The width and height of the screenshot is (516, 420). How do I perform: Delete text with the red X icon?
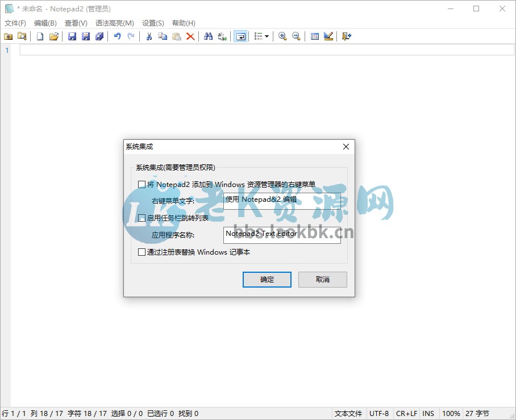click(190, 36)
